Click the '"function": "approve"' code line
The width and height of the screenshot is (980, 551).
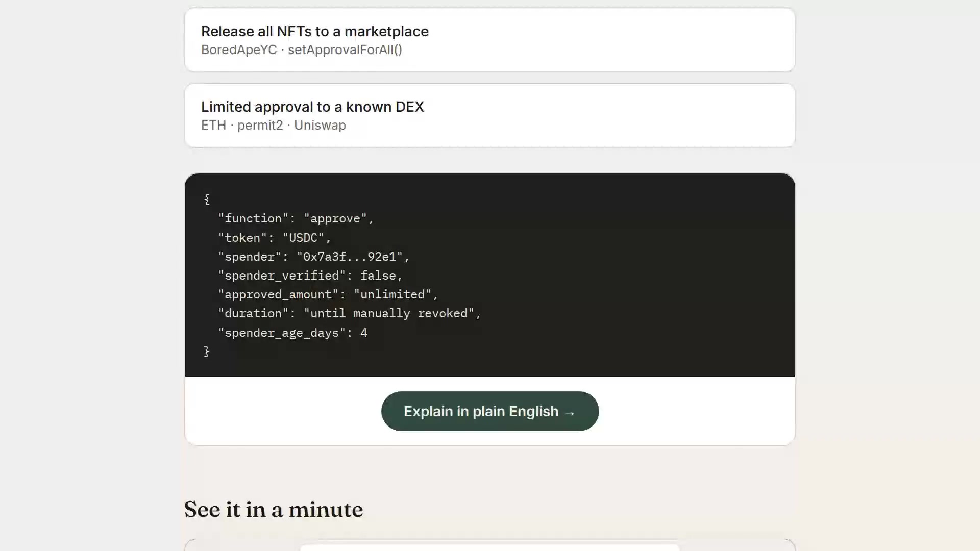coord(296,218)
